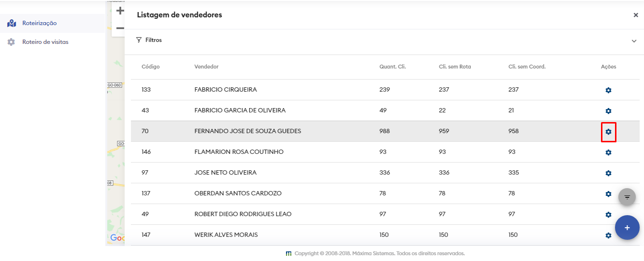The image size is (644, 261).
Task: Zoom out on the map
Action: click(120, 28)
